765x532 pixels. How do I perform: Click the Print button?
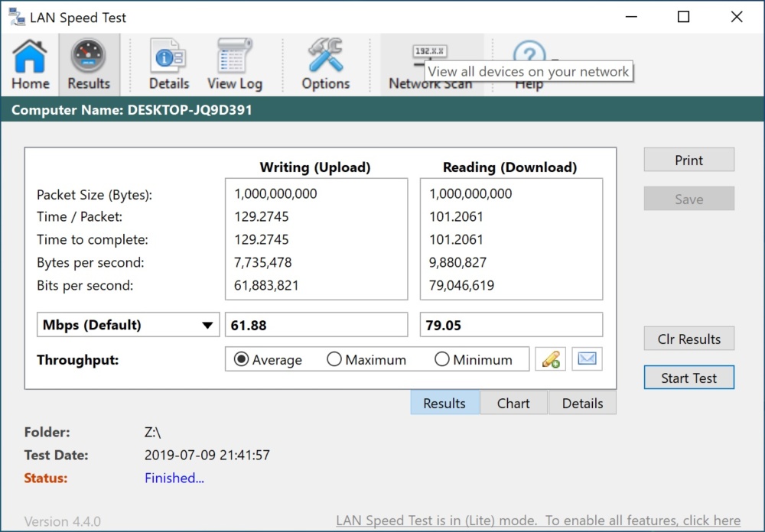(x=689, y=160)
